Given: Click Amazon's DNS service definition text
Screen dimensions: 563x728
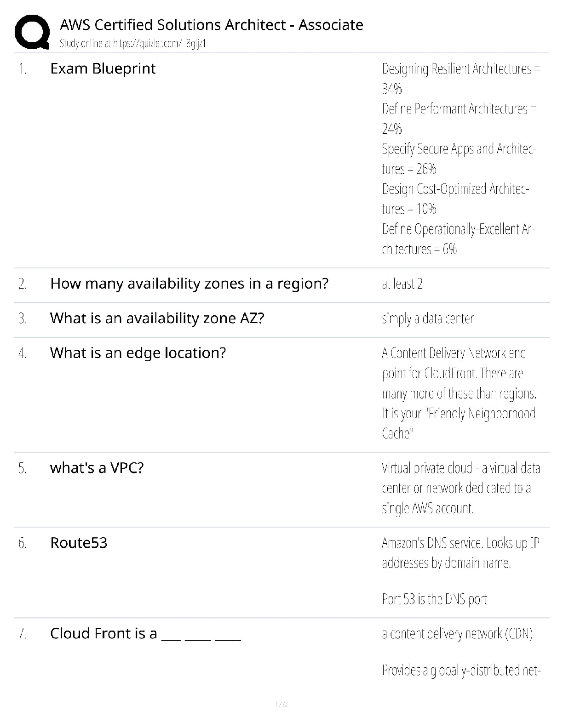Looking at the screenshot, I should pos(460,553).
